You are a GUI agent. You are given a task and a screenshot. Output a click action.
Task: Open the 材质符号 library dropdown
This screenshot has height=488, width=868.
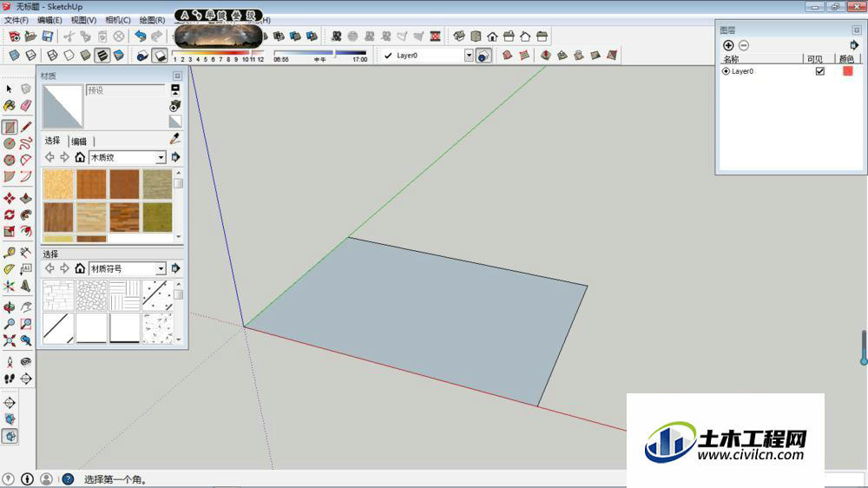(x=161, y=268)
